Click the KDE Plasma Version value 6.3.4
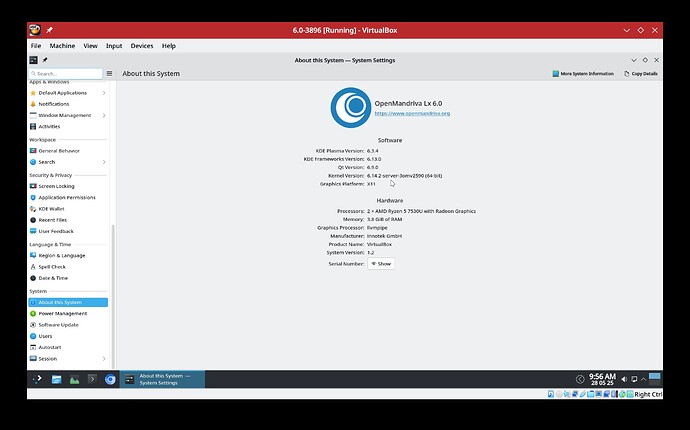This screenshot has width=690, height=430. point(373,151)
